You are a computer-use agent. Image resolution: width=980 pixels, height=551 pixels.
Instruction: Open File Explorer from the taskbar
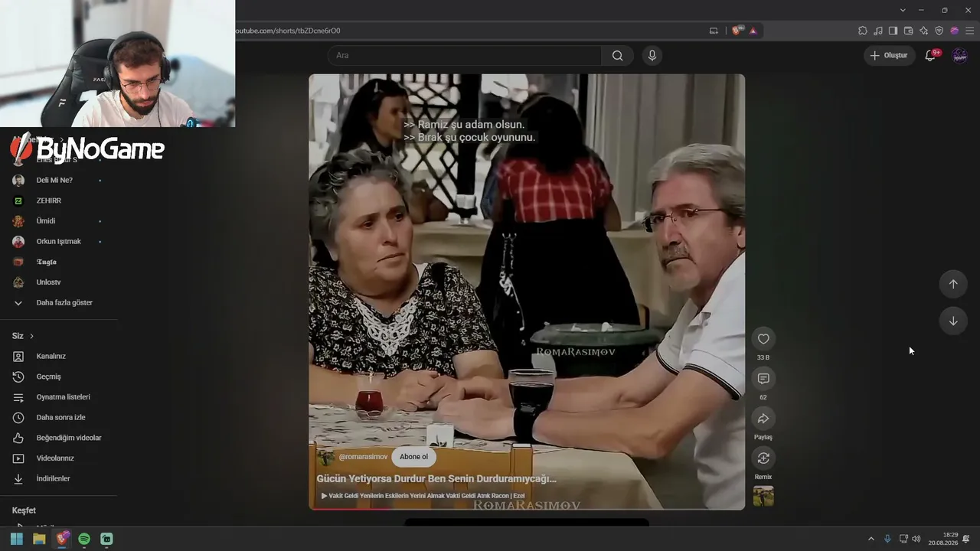[39, 539]
